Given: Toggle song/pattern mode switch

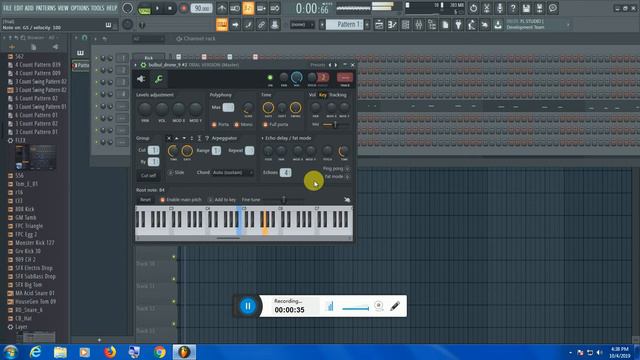Looking at the screenshot, I should pyautogui.click(x=144, y=8).
